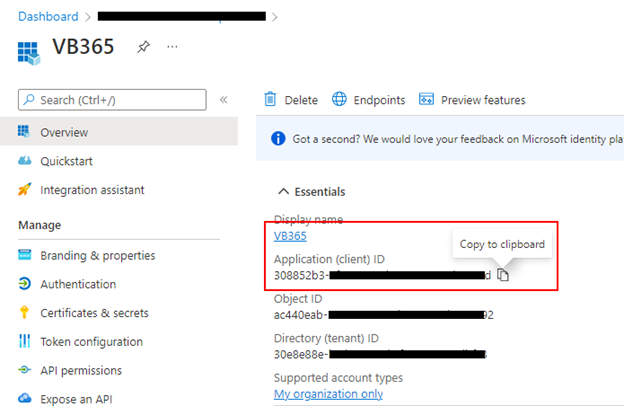Click the VB365 page title
This screenshot has width=624, height=406.
pyautogui.click(x=84, y=47)
